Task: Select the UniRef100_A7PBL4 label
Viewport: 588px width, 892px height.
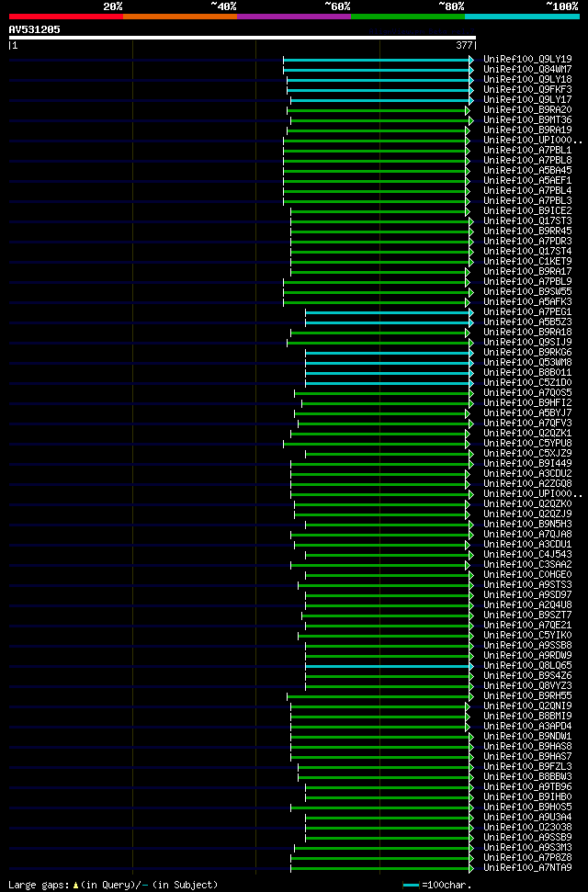Action: tap(527, 190)
